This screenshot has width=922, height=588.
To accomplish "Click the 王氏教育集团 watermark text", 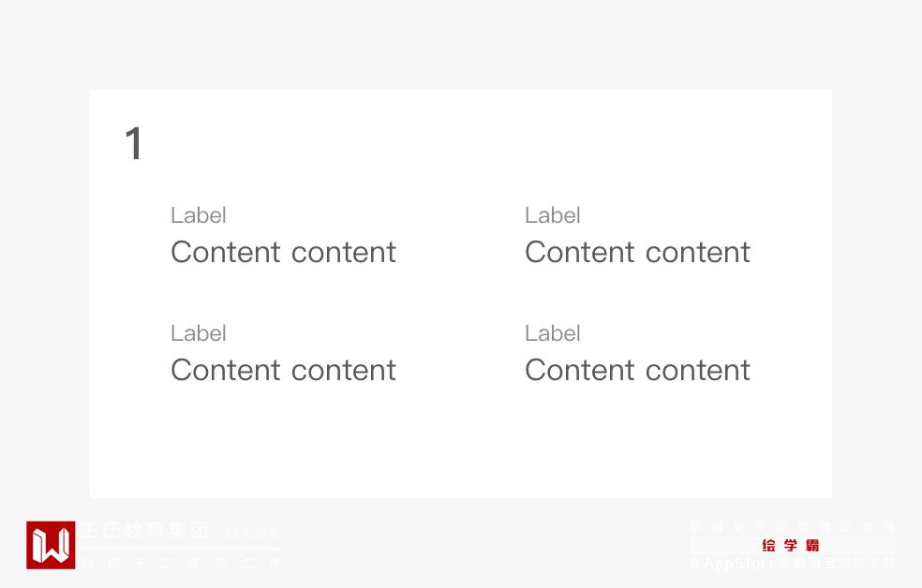I will point(145,531).
